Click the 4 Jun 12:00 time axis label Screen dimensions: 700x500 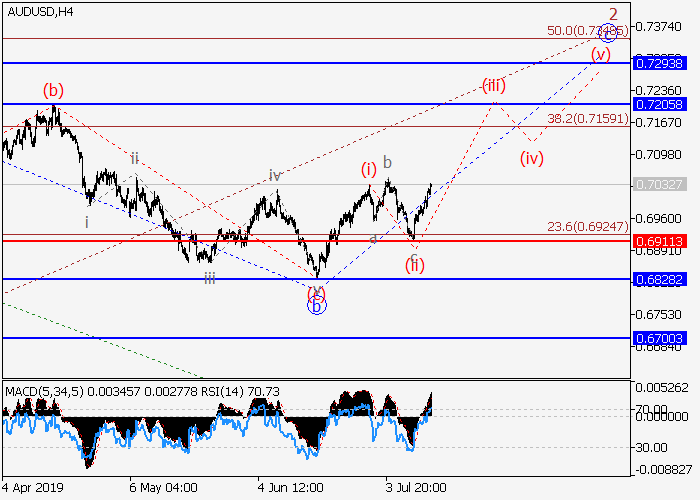click(290, 487)
